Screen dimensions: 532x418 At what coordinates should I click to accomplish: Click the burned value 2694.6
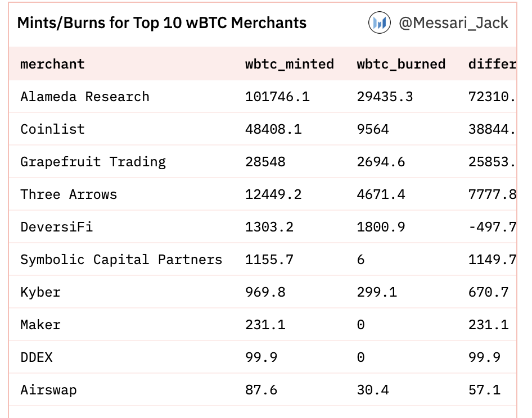click(x=381, y=162)
